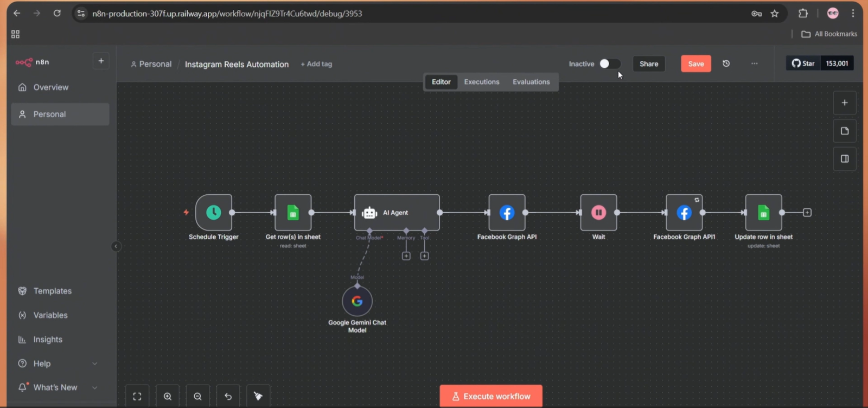Reset the canvas zoom

[228, 397]
